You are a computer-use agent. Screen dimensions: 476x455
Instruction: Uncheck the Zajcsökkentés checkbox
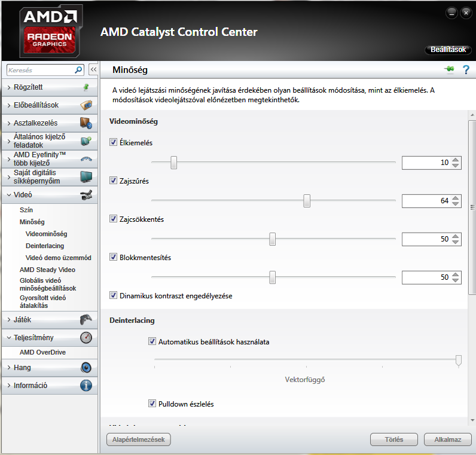pos(113,219)
